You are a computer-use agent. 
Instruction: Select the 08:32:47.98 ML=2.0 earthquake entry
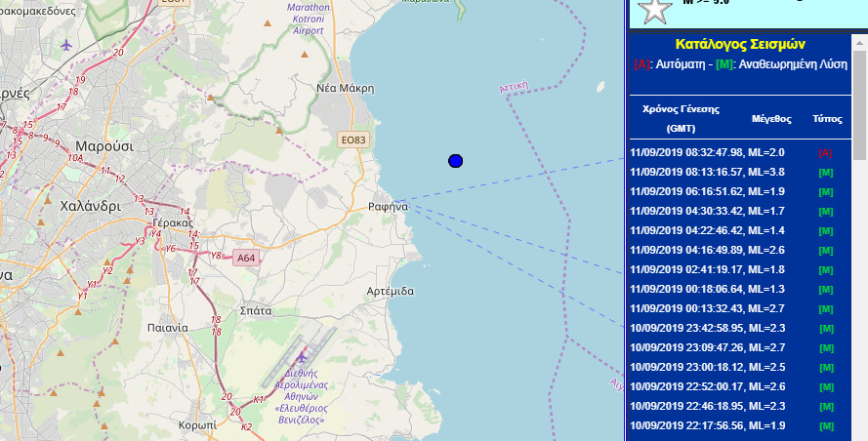694,152
